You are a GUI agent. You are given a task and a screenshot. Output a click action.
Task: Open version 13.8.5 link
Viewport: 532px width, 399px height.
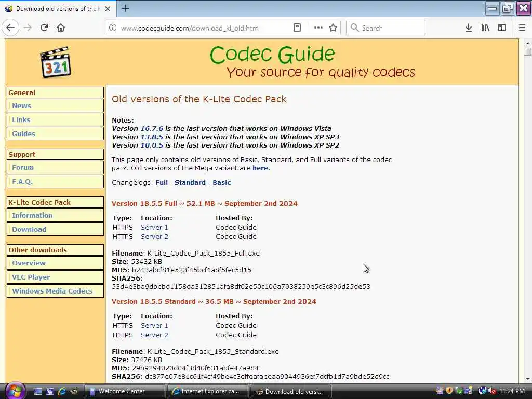click(x=152, y=137)
